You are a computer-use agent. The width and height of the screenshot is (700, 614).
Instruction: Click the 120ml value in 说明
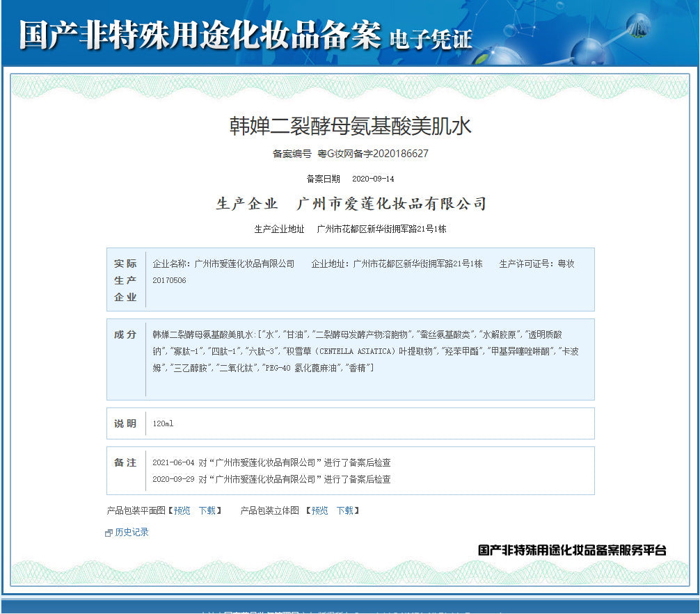point(163,423)
